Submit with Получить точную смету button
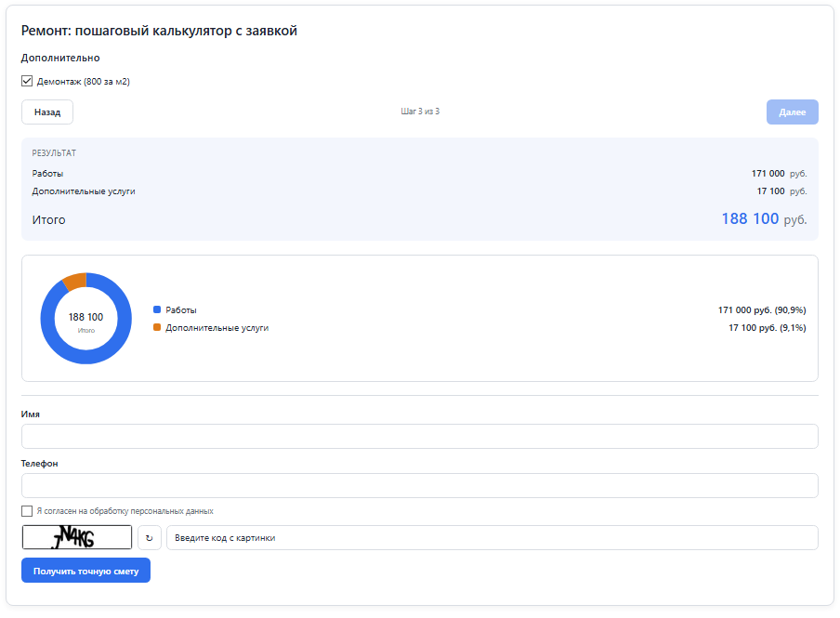Image resolution: width=840 pixels, height=618 pixels. pyautogui.click(x=85, y=571)
